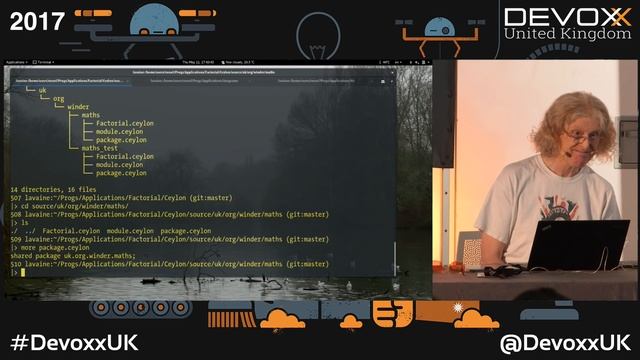Click the terminal's vertical scrollbar handle
640x360 pixels.
[x=395, y=258]
